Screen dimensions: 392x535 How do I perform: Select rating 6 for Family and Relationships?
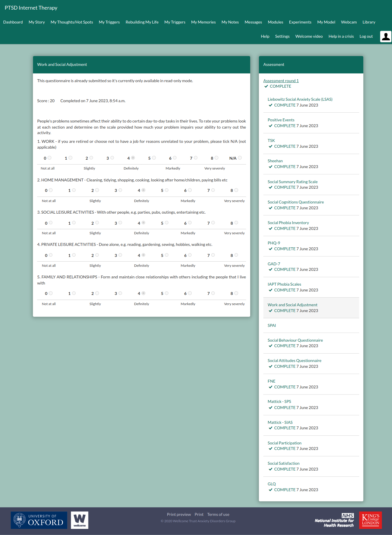point(190,293)
